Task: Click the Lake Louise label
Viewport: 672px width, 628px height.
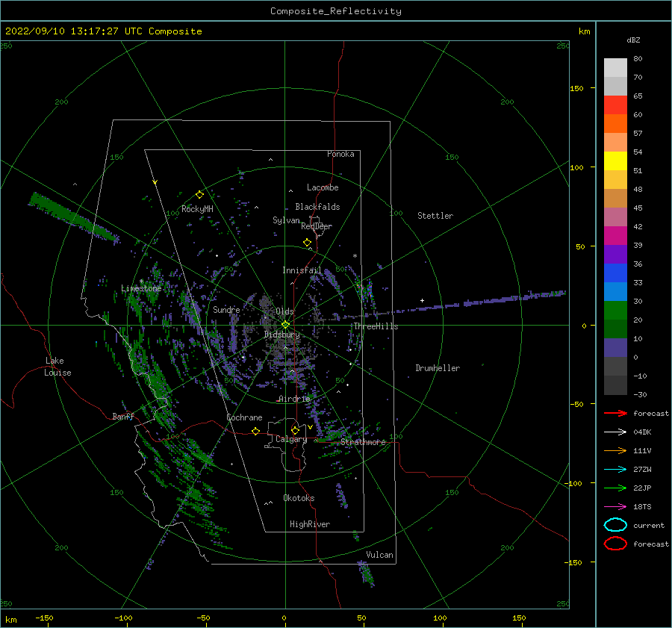Action: 57,367
